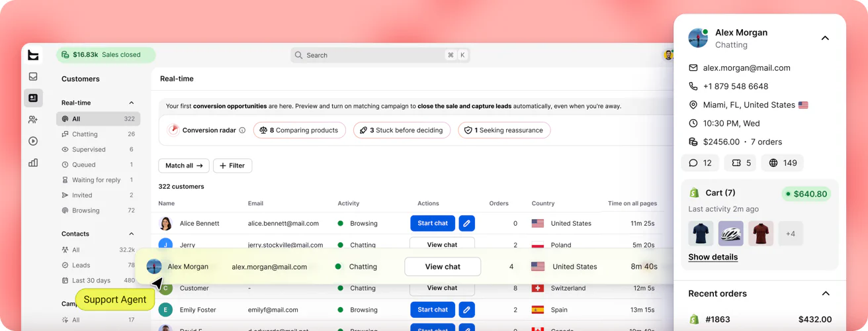Start chat with Emily Foster
Viewport: 868px width, 331px height.
[433, 309]
